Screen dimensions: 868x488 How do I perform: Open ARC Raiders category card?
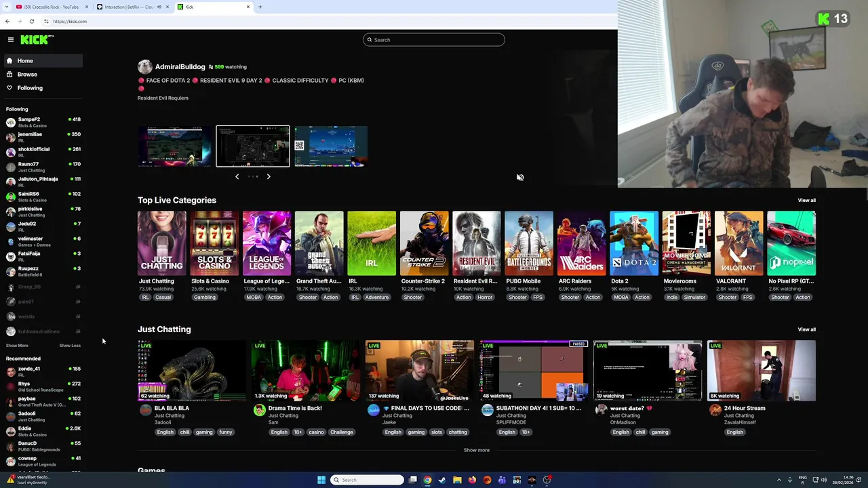581,243
